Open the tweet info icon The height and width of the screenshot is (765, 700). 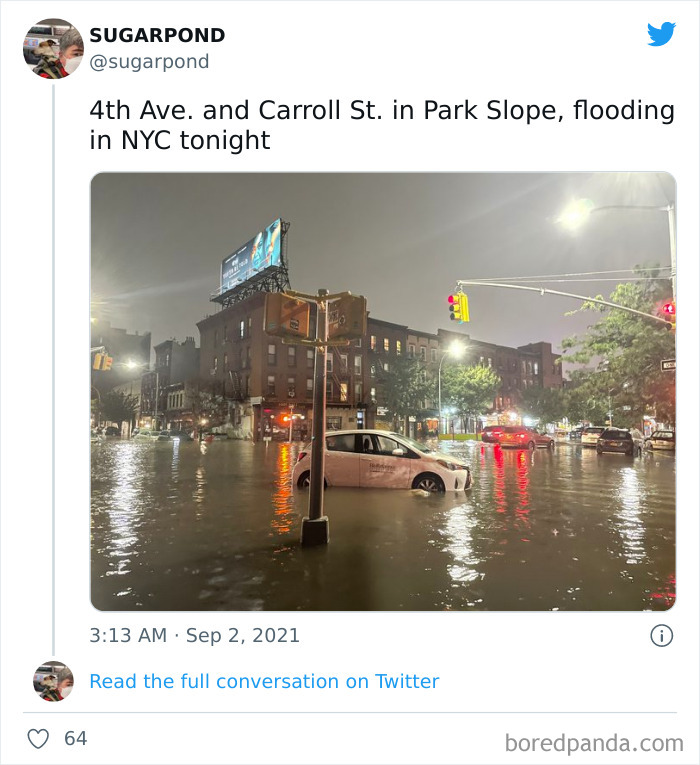point(661,635)
